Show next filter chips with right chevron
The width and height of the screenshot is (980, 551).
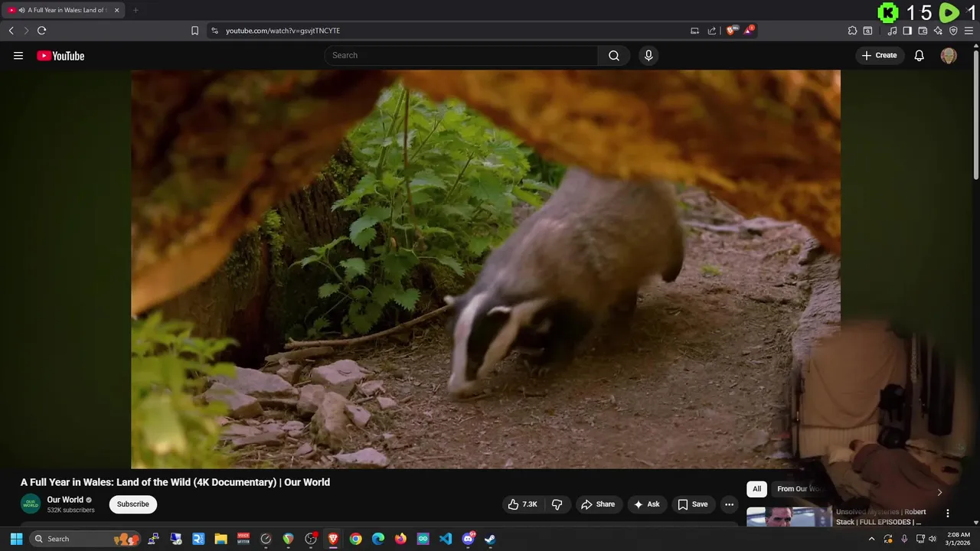point(939,491)
